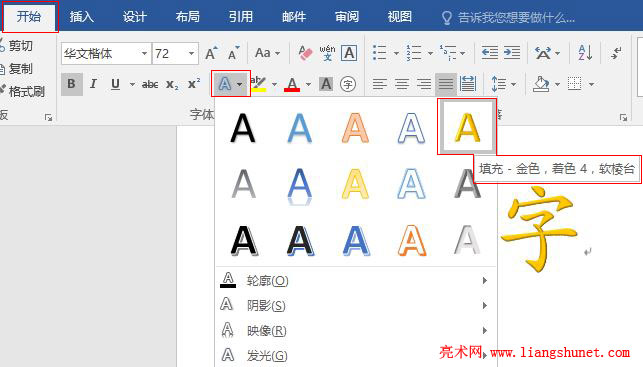Choose the red font color swatch button
The height and width of the screenshot is (367, 643).
[292, 84]
